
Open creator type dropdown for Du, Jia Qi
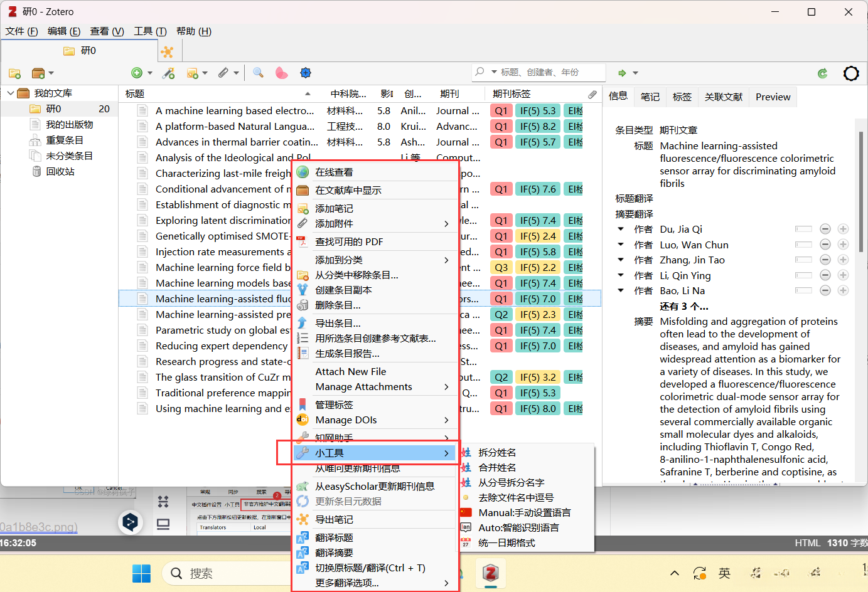point(621,229)
